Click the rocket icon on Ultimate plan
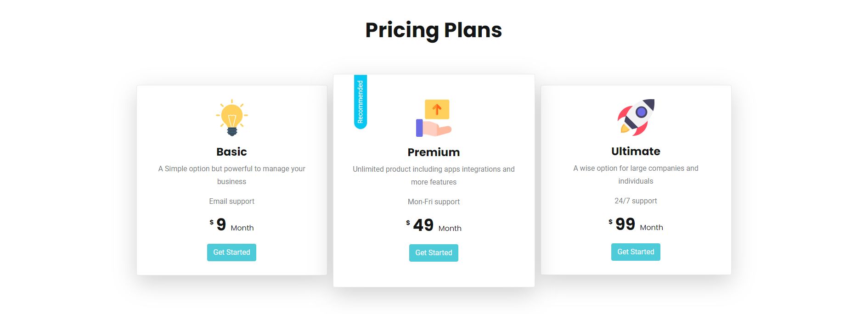 point(636,117)
